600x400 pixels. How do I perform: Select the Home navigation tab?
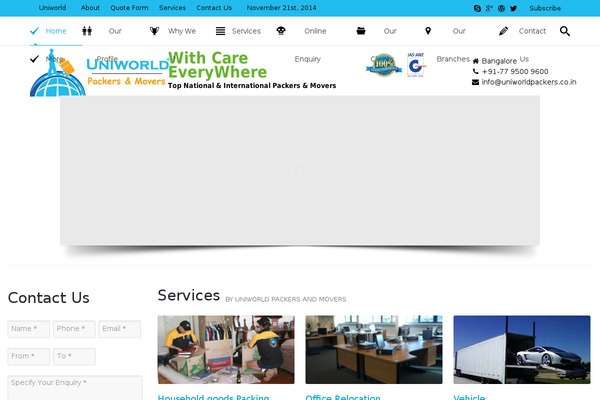(x=56, y=31)
